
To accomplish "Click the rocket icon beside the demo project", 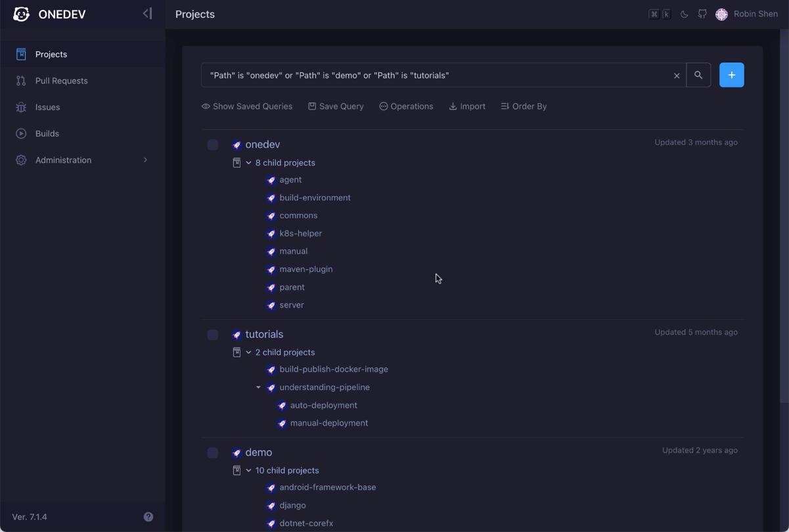I will [237, 453].
